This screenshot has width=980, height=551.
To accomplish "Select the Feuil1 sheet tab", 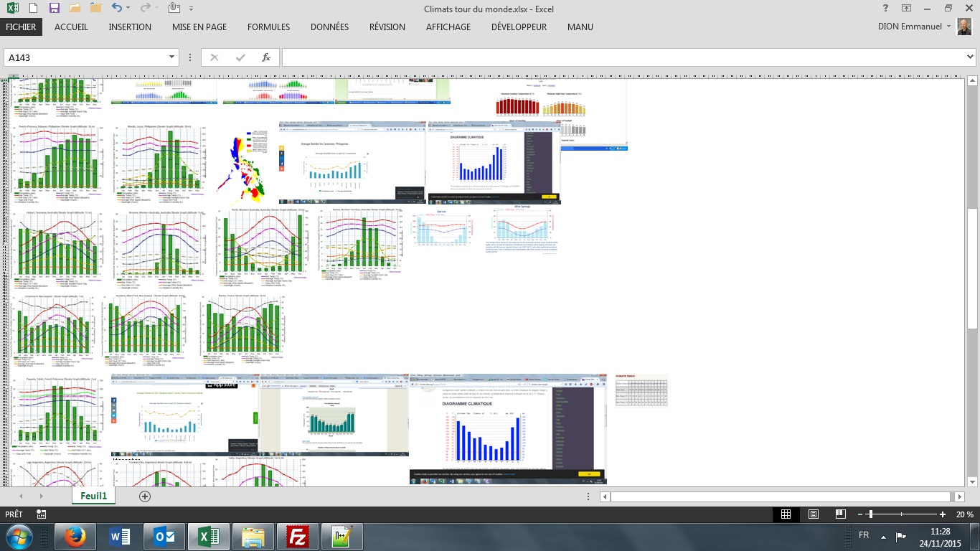I will (x=93, y=496).
